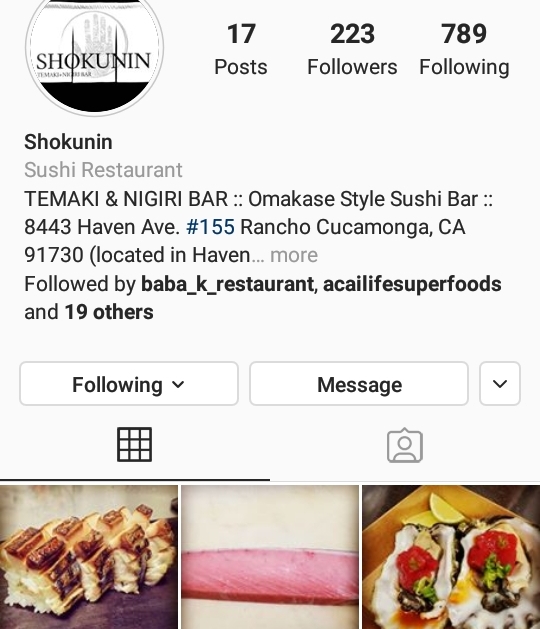Switch to the tagged photos tab
The width and height of the screenshot is (540, 629).
(405, 445)
